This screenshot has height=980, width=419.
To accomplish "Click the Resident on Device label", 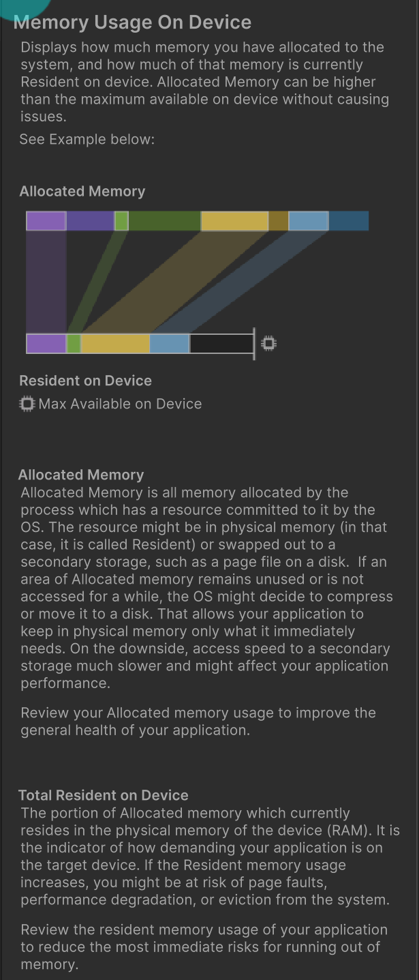I will (x=85, y=381).
